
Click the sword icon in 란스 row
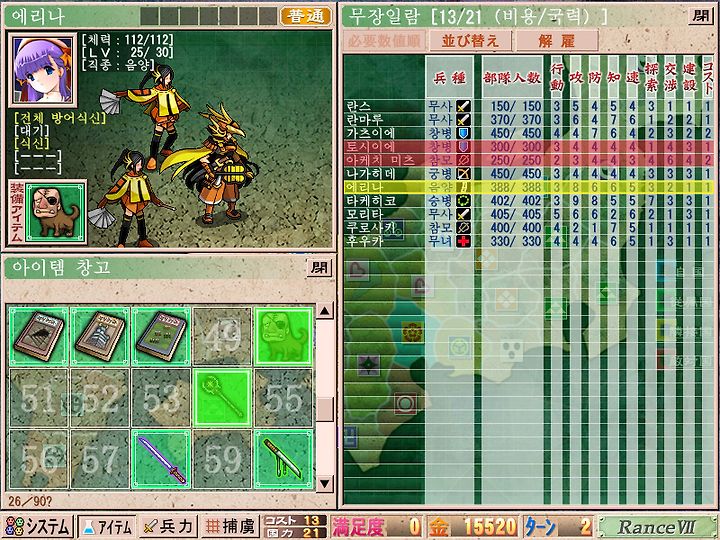pos(463,107)
